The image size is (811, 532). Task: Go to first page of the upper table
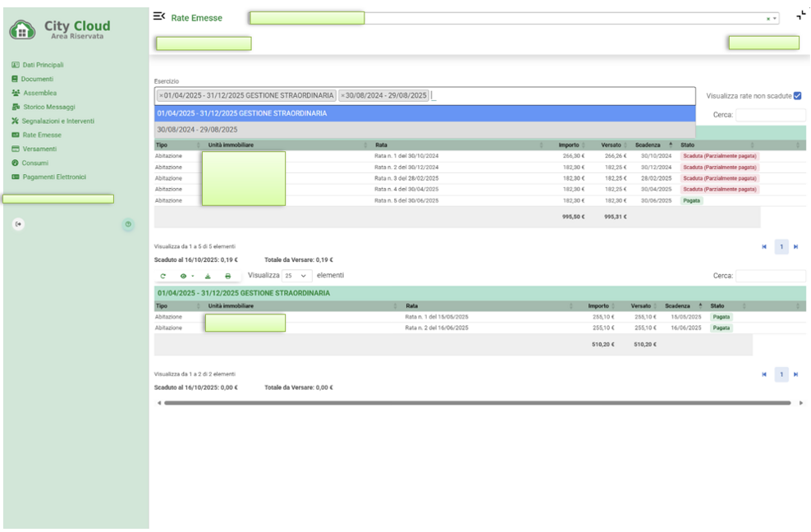coord(764,247)
